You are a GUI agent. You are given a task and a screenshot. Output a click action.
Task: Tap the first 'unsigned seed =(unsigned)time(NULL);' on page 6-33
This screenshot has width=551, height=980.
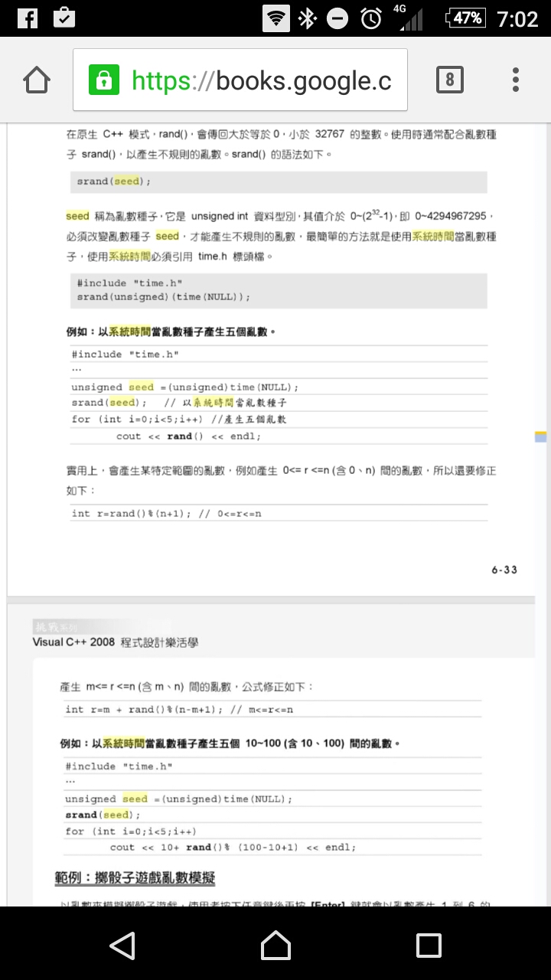pos(185,387)
